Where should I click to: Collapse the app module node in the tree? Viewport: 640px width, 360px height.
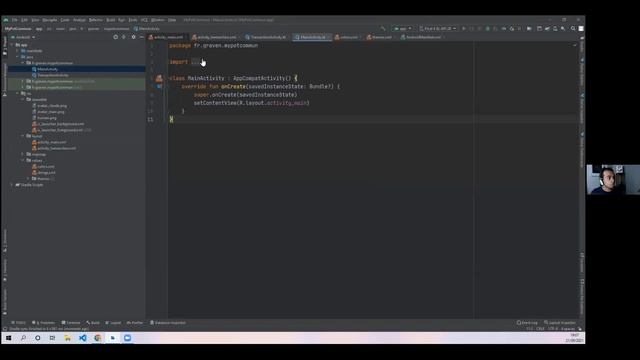pos(12,45)
